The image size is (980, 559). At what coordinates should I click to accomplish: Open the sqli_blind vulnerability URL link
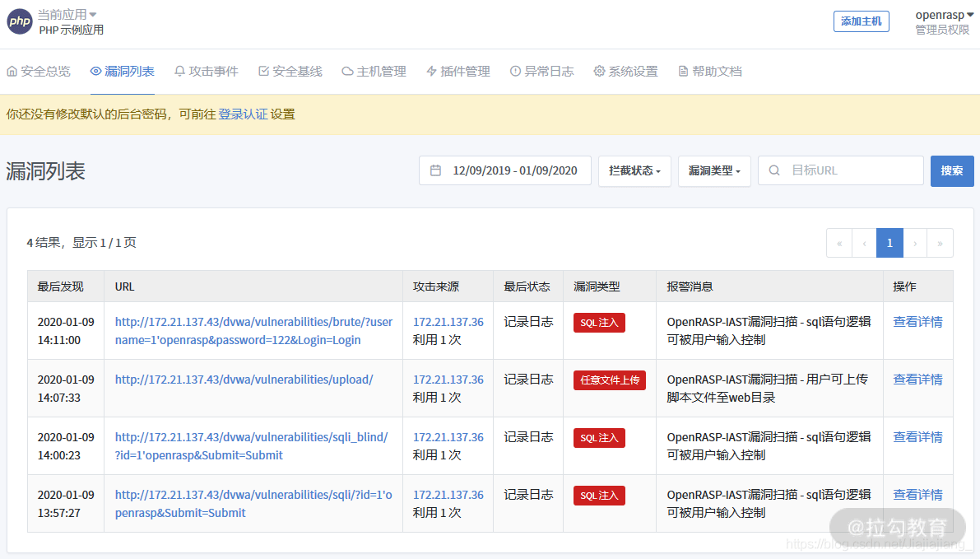click(x=251, y=446)
